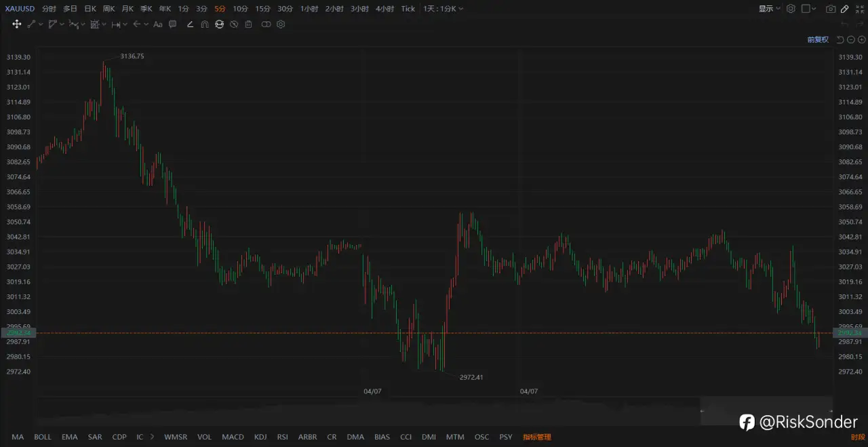The height and width of the screenshot is (447, 868).
Task: Select the parallel channel drawing tool
Action: tap(52, 24)
